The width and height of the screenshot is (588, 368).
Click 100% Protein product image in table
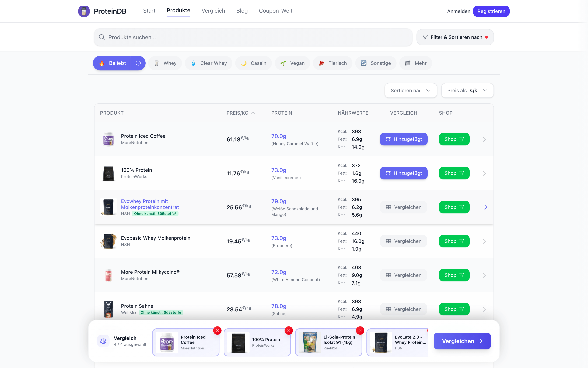click(108, 173)
